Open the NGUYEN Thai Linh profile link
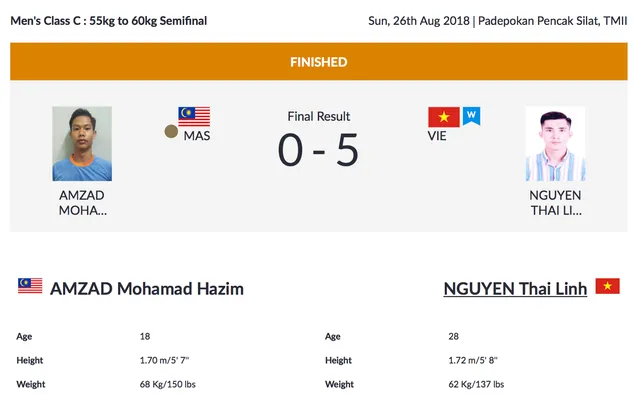This screenshot has width=640, height=395. tap(515, 289)
